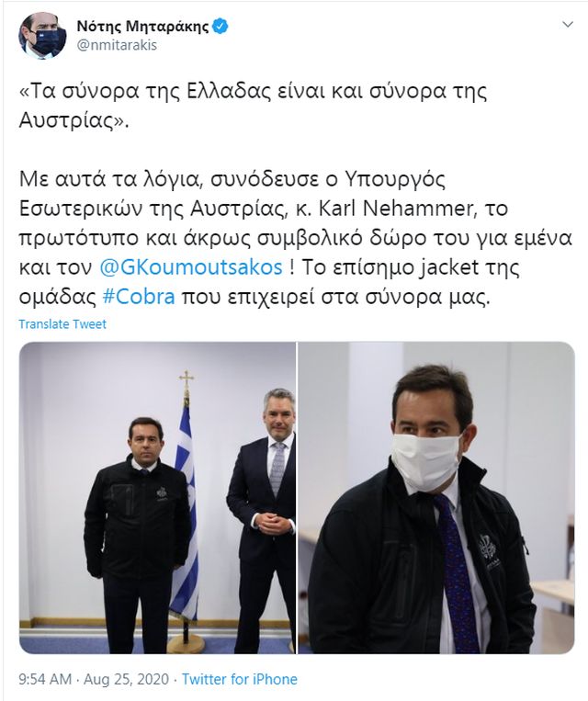588x701 pixels.
Task: Click the blue verified badge icon
Action: 220,27
